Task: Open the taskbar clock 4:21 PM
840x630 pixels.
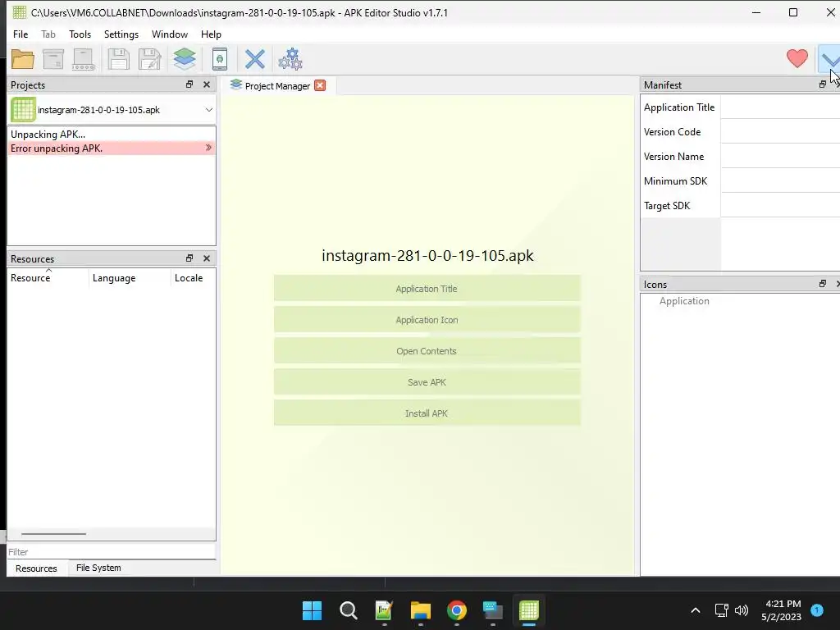Action: tap(781, 610)
